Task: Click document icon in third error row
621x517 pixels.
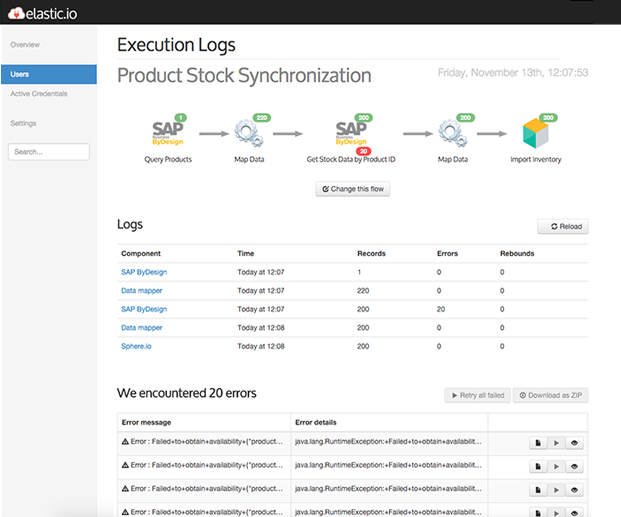Action: [x=538, y=490]
